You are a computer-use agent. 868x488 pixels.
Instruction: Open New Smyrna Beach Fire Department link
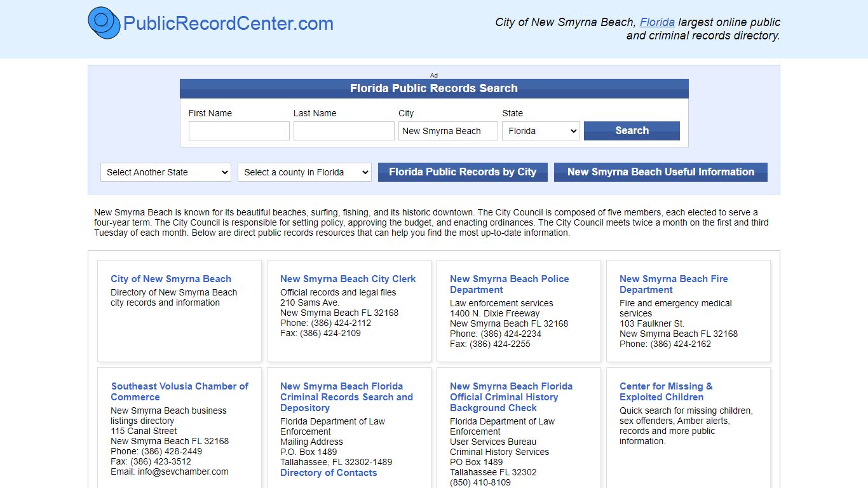674,284
